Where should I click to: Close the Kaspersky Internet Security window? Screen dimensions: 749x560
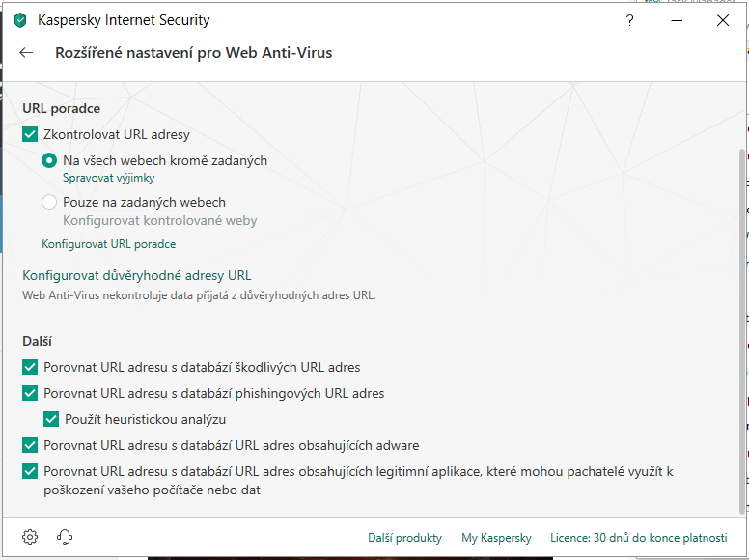coord(723,20)
